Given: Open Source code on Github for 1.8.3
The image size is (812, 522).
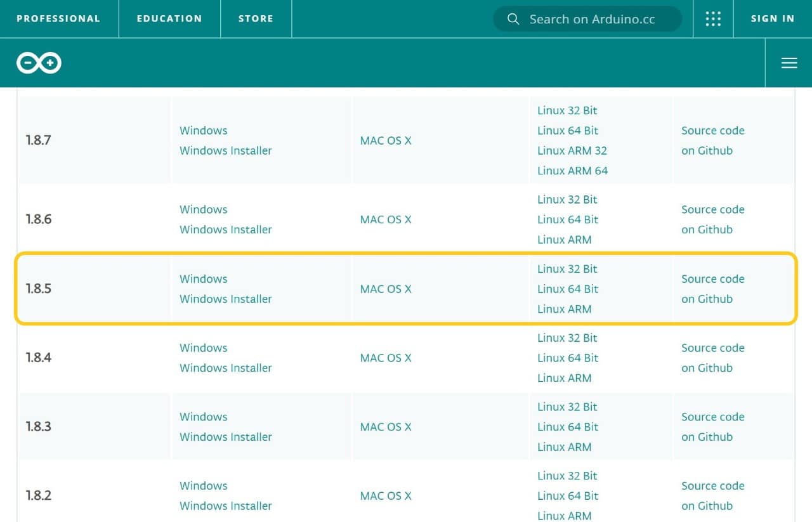Looking at the screenshot, I should [713, 427].
